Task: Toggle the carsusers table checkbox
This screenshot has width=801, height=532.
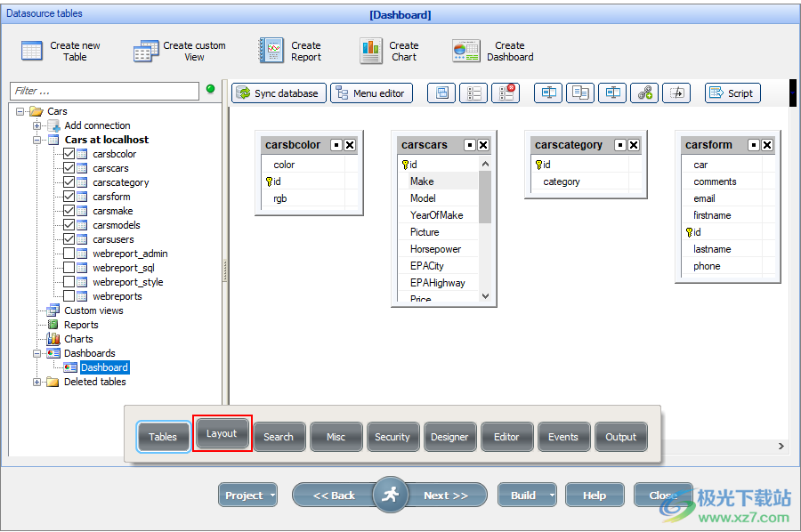Action: pos(69,239)
